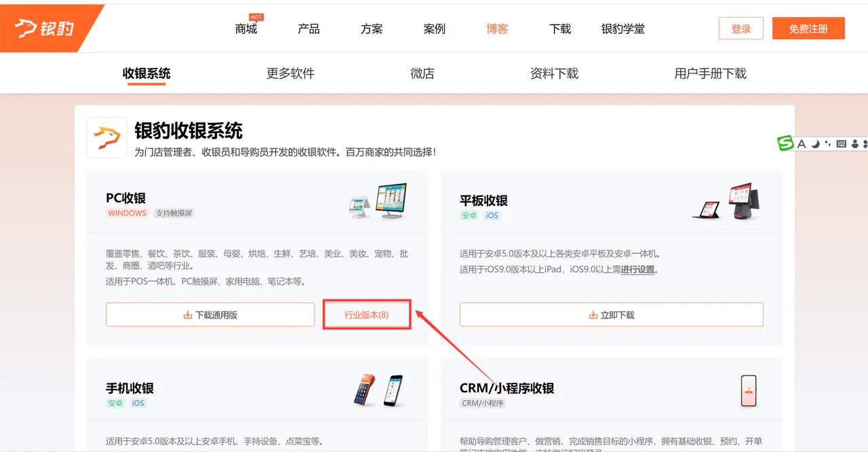Click the PC收银 device image
Image resolution: width=868 pixels, height=452 pixels.
(x=378, y=201)
